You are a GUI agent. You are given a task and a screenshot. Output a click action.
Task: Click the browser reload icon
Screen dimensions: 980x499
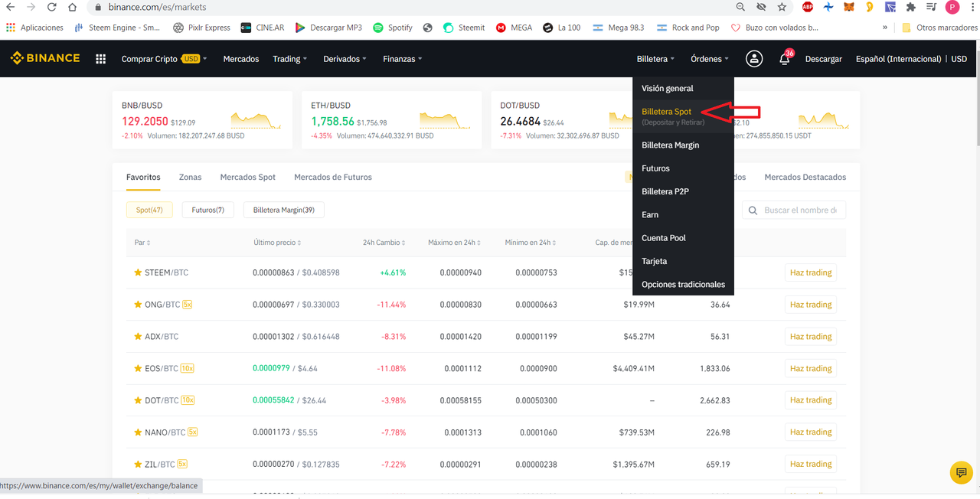51,7
